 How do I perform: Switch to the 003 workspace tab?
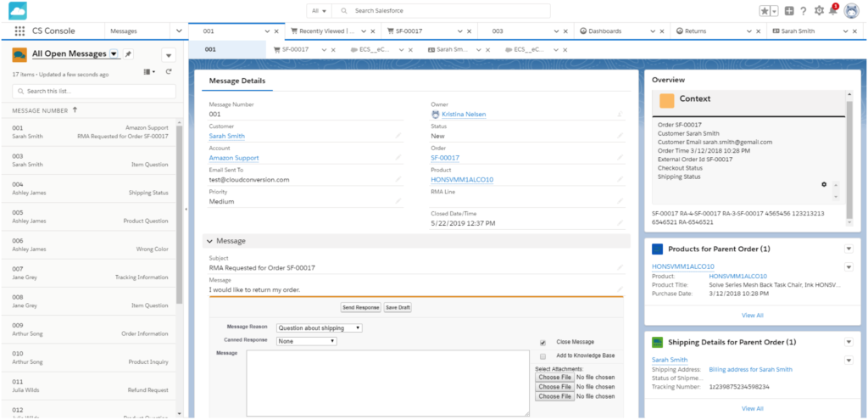pos(498,31)
